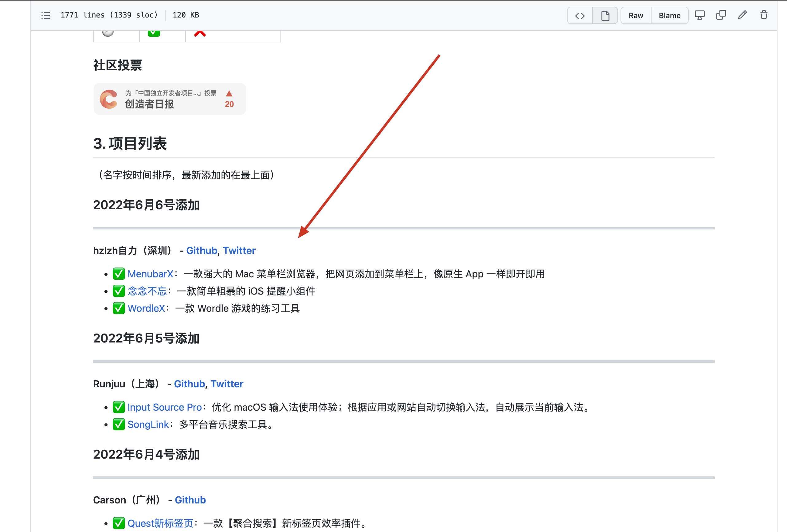Open the Raw file view

click(636, 15)
